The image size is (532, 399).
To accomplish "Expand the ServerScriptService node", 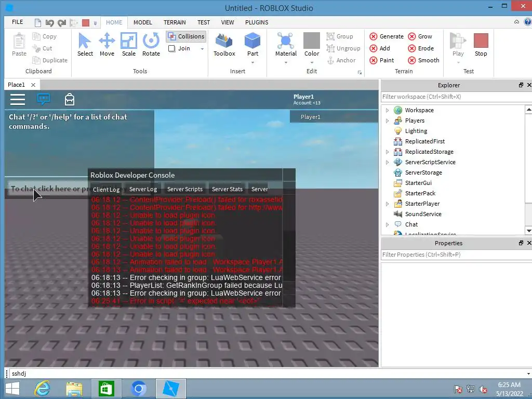I will click(x=387, y=162).
